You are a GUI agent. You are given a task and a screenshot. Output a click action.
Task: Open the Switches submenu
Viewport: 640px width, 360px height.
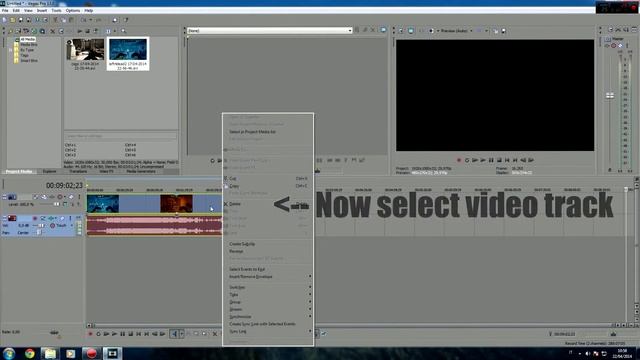[x=268, y=287]
